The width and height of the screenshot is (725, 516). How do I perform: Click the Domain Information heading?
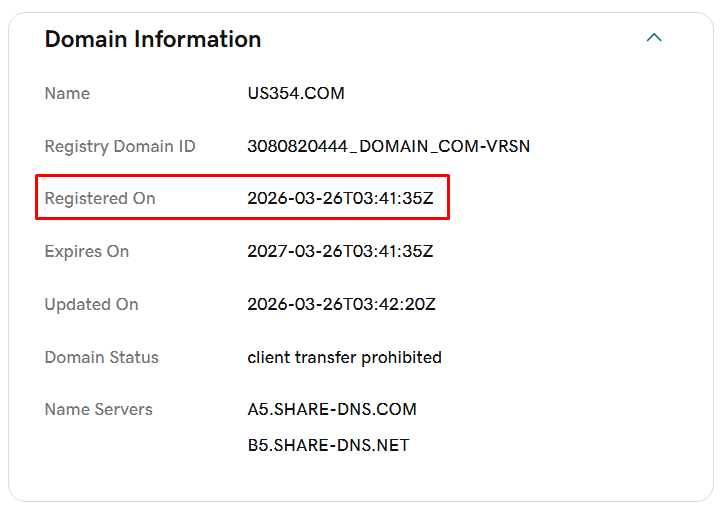point(153,39)
